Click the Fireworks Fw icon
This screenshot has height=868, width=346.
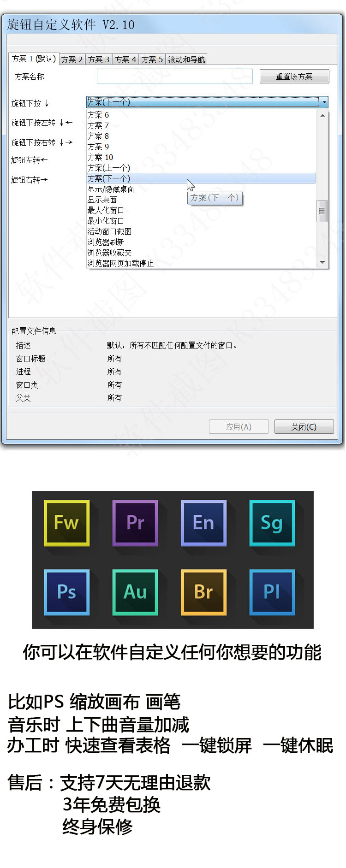(x=66, y=523)
